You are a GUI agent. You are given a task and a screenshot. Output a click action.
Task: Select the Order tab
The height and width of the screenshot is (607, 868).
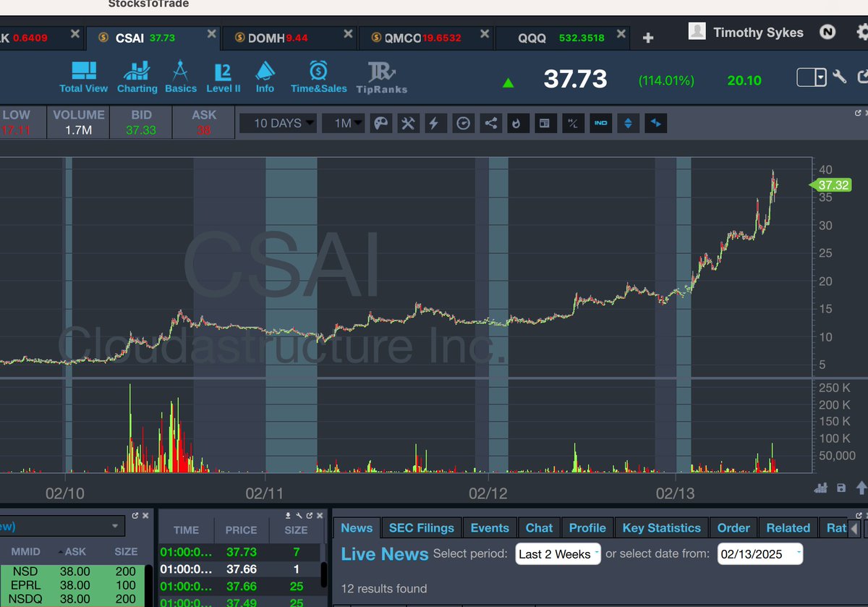(x=733, y=528)
